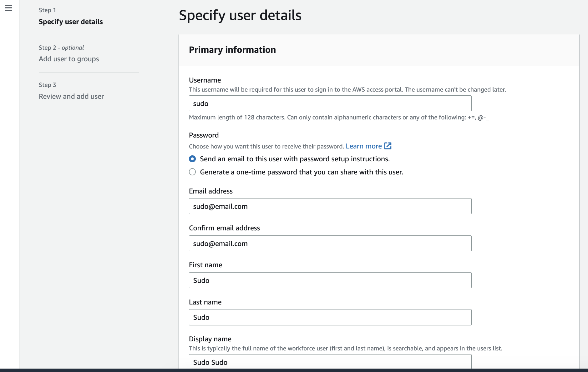
Task: Open the Learn more link
Action: (x=363, y=146)
